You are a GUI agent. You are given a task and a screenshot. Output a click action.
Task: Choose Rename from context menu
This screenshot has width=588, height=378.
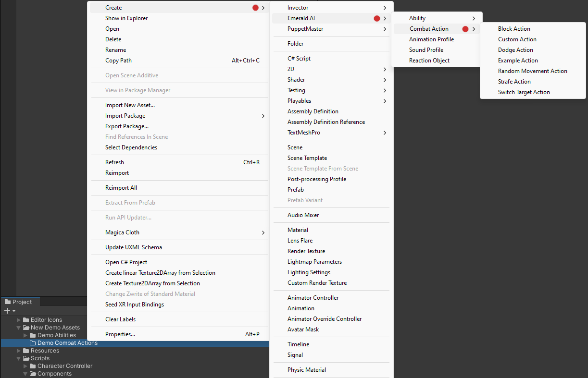tap(178, 50)
